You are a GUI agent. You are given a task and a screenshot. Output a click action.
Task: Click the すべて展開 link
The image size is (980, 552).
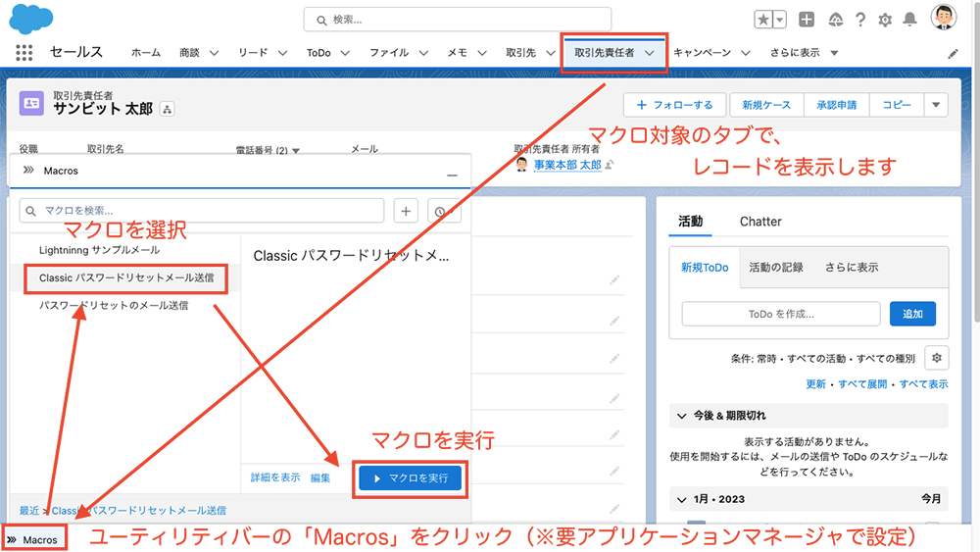(x=862, y=383)
